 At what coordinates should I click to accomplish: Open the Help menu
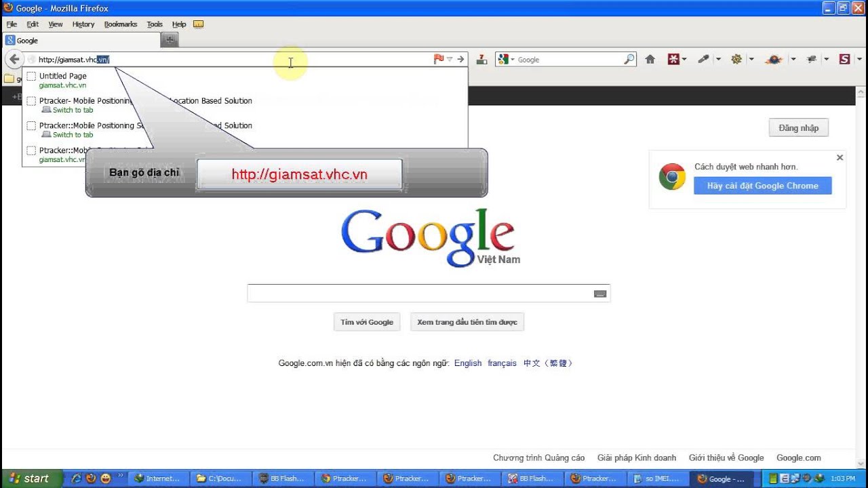[179, 24]
